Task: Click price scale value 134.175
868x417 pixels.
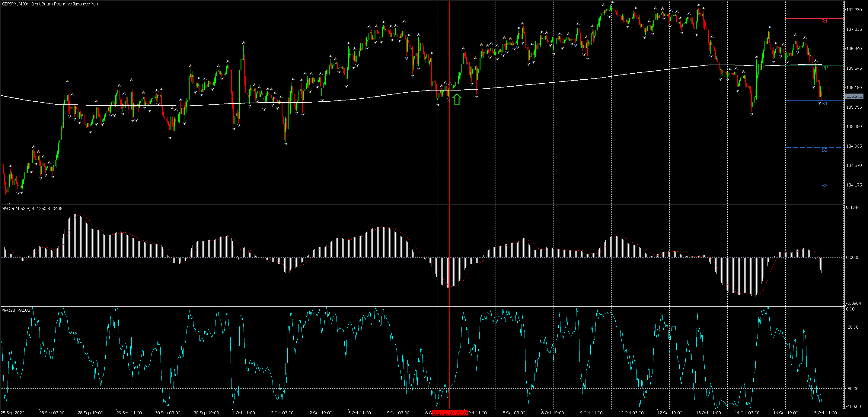Action: coord(854,185)
